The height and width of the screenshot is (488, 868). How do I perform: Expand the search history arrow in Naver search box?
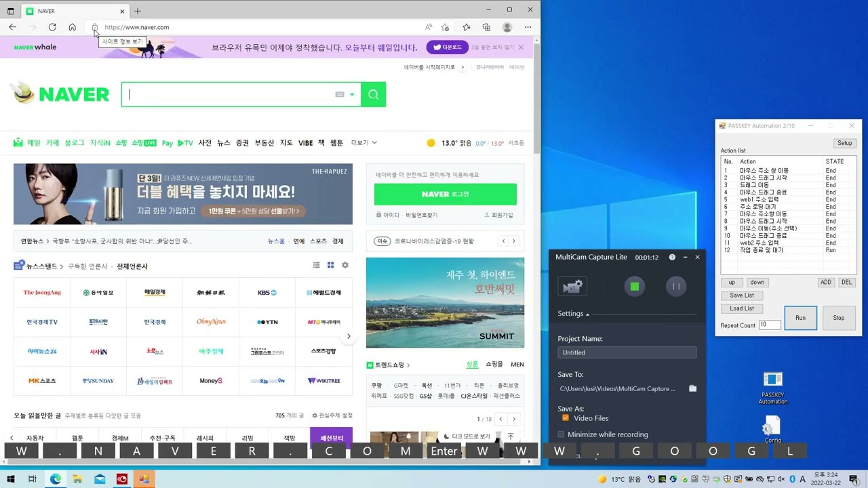point(352,95)
